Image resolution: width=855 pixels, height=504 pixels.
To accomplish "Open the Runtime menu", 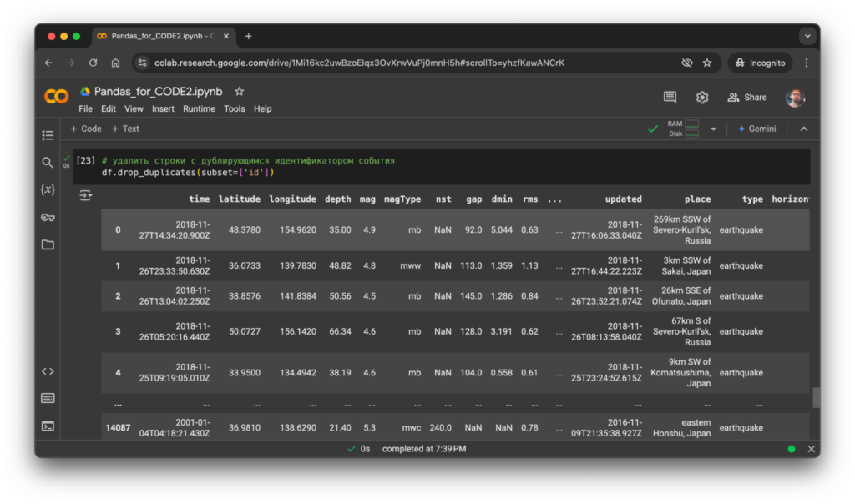I will pos(200,108).
